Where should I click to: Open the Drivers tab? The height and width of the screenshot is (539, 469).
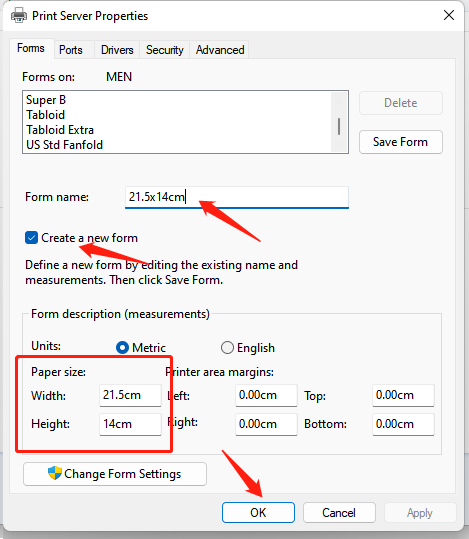click(117, 50)
